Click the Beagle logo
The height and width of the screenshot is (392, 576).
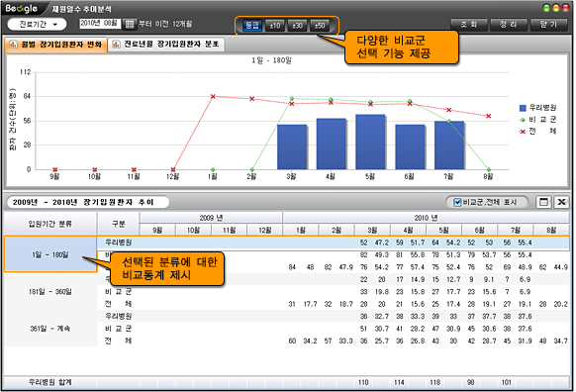22,8
